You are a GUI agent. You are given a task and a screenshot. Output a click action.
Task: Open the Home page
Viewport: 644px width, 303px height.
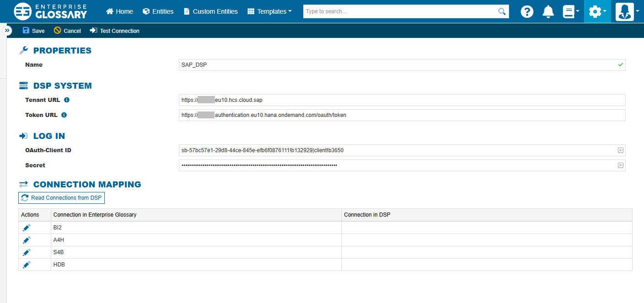[x=119, y=11]
